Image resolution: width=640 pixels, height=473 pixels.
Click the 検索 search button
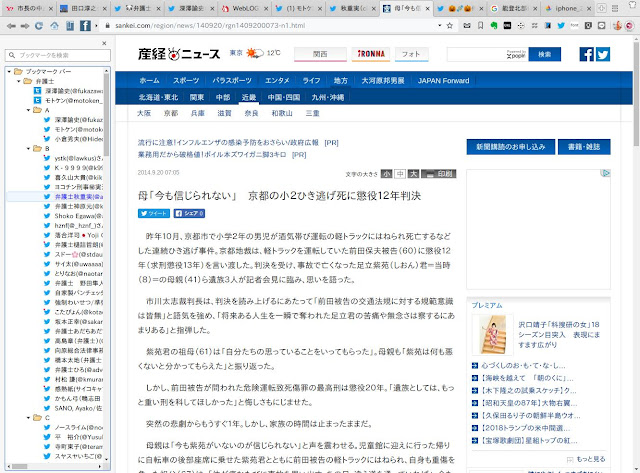point(544,54)
